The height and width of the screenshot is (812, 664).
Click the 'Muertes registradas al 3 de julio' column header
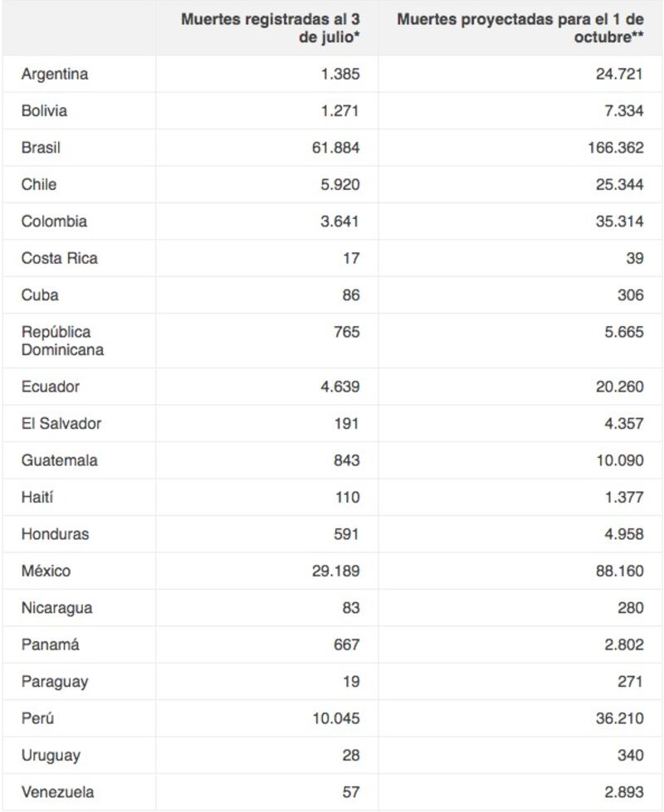[x=270, y=28]
